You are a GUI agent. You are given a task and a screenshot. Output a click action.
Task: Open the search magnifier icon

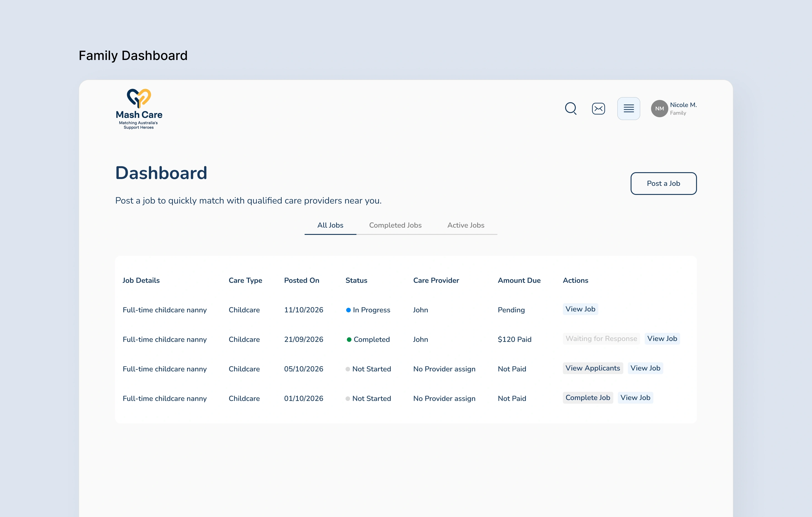point(571,109)
